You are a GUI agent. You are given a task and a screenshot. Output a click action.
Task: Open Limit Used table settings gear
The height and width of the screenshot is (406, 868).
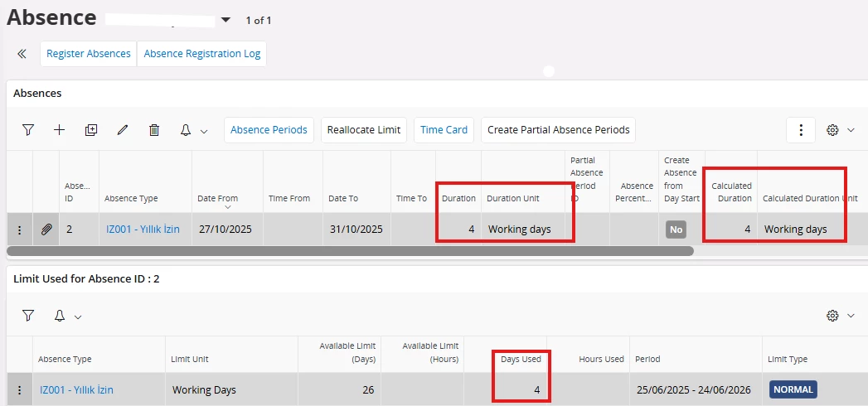832,316
